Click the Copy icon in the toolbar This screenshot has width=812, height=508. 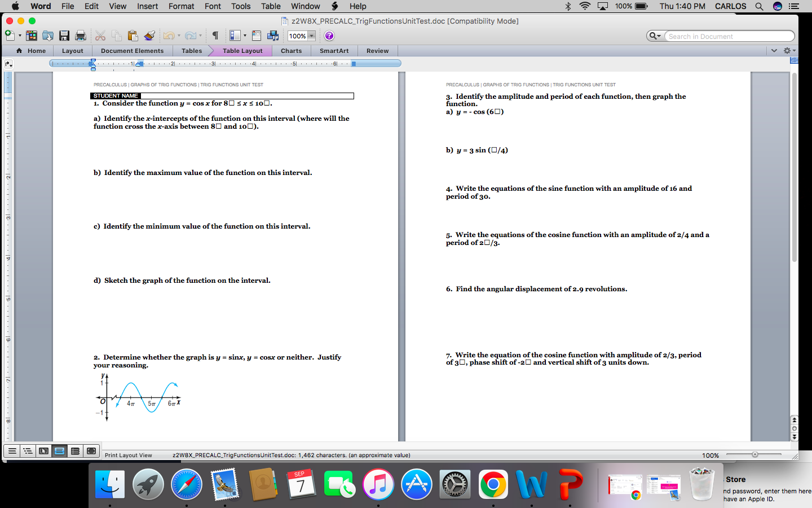[x=116, y=36]
